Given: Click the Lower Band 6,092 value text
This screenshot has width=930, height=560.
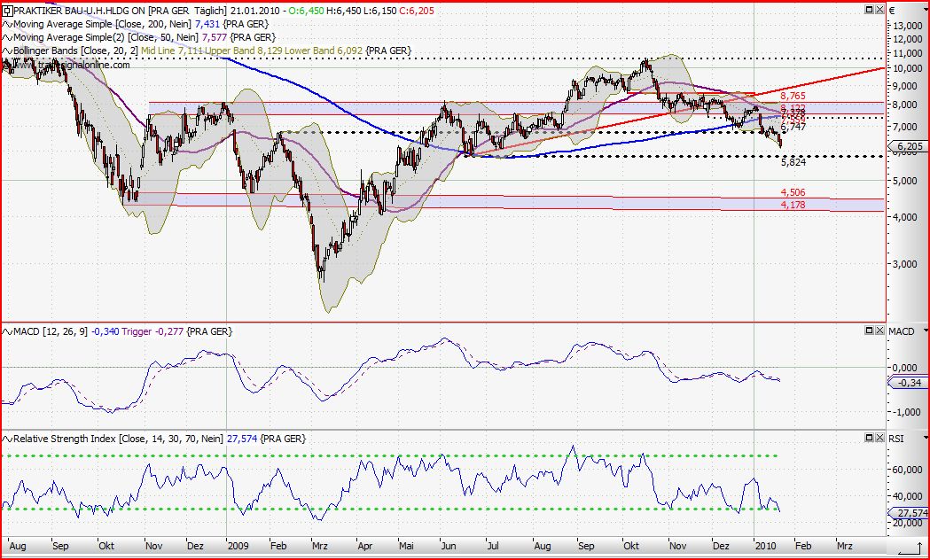Looking at the screenshot, I should coord(324,51).
